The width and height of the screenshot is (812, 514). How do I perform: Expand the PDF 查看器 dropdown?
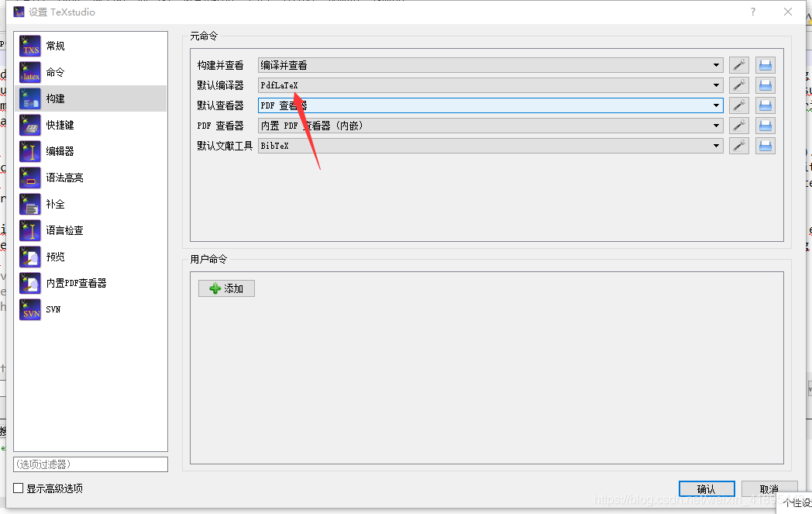(x=490, y=126)
